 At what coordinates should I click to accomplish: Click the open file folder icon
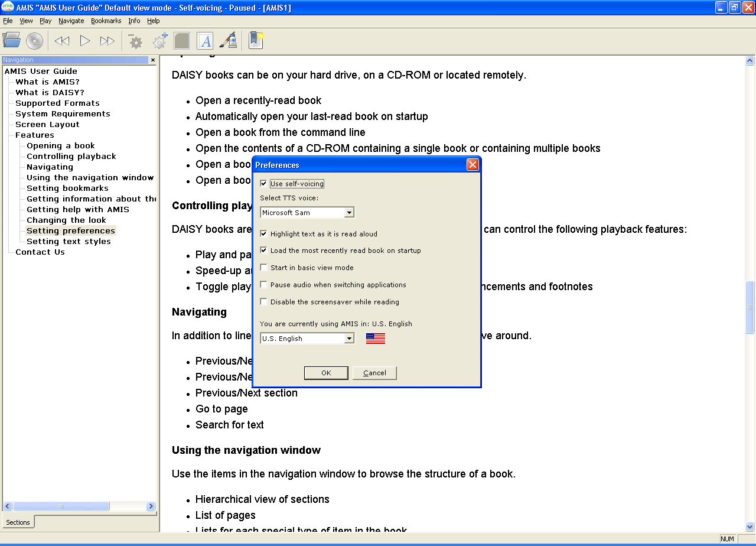(x=11, y=40)
